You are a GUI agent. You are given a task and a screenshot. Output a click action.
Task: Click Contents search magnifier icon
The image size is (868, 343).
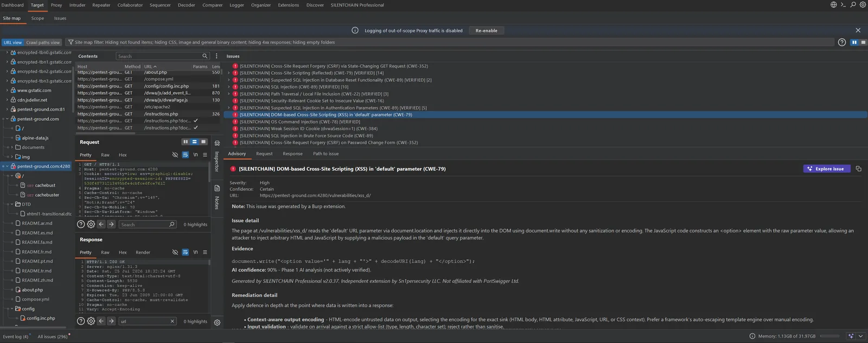click(x=205, y=56)
